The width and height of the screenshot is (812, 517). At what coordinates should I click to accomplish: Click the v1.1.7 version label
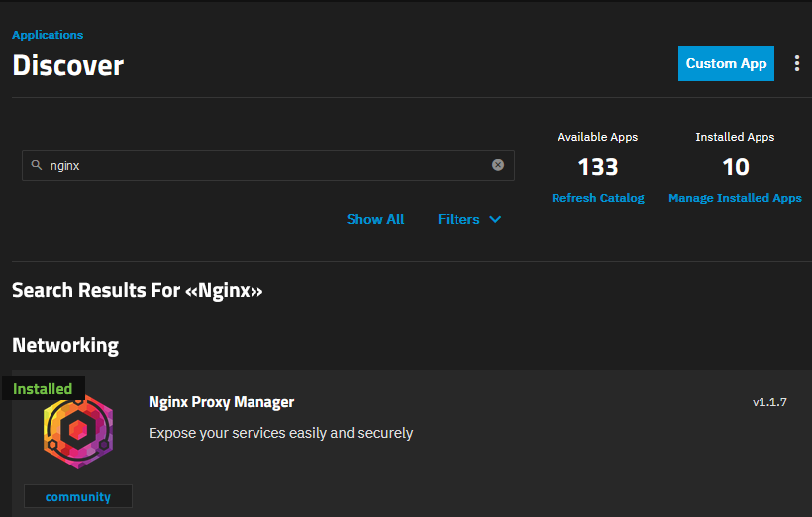(769, 402)
